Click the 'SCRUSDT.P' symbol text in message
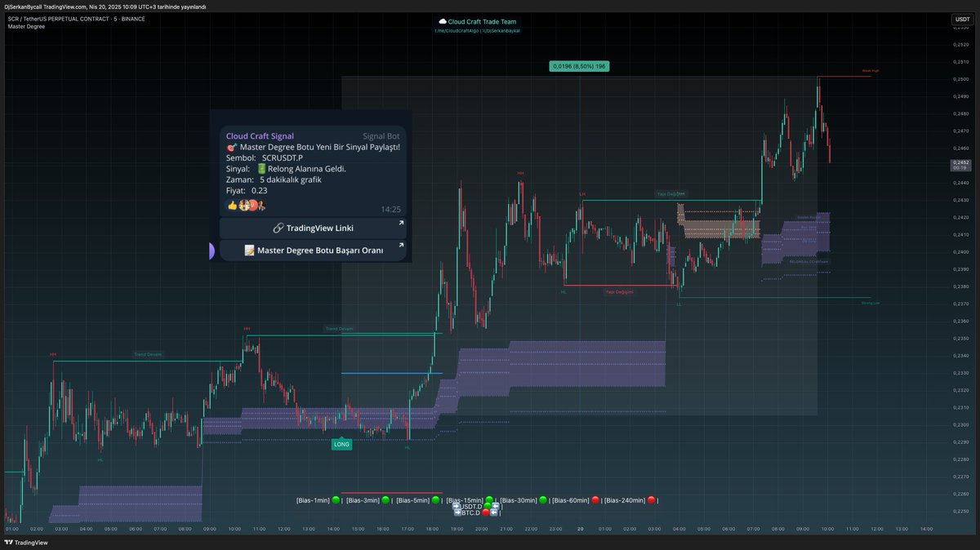980x550 pixels. coord(283,157)
